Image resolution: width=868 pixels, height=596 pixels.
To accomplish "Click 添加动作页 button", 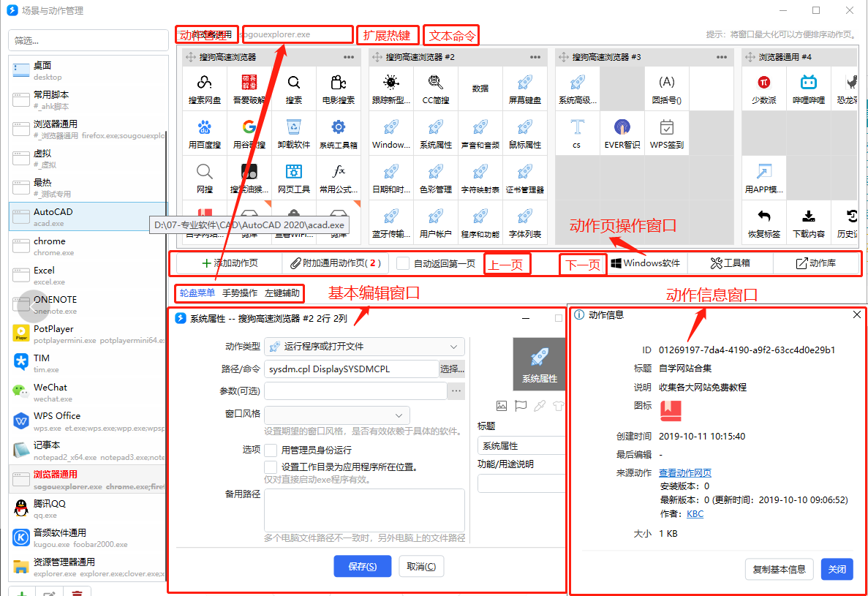I will pyautogui.click(x=230, y=263).
